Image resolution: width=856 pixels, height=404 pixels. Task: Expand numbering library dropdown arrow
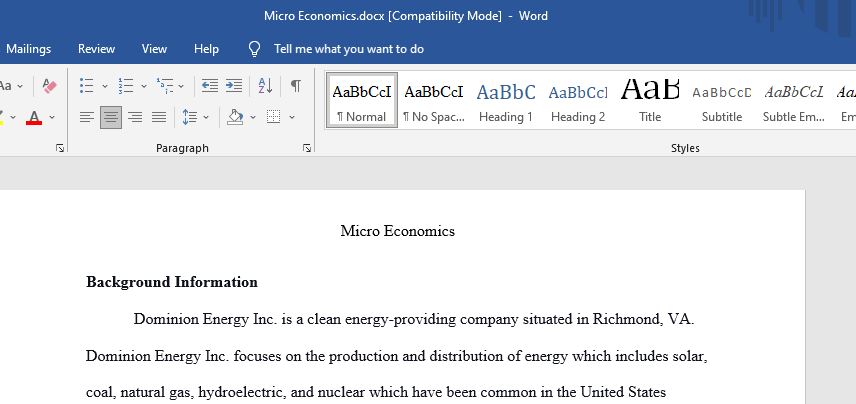(144, 86)
